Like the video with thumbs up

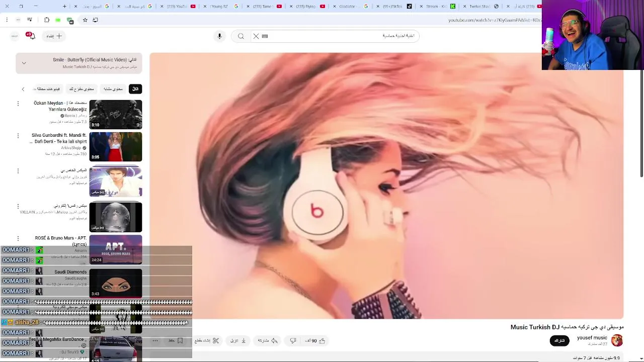point(315,340)
